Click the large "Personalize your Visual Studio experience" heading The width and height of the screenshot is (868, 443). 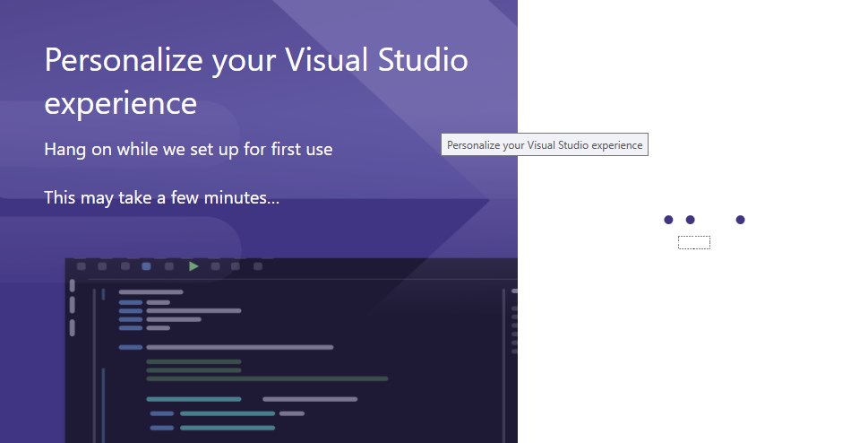[x=256, y=81]
